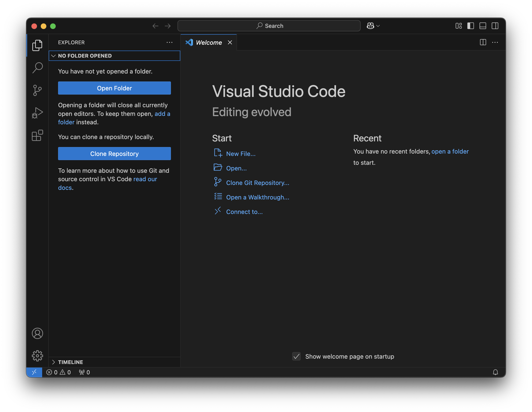The height and width of the screenshot is (412, 532).
Task: Open the Run and Debug view
Action: (x=37, y=113)
